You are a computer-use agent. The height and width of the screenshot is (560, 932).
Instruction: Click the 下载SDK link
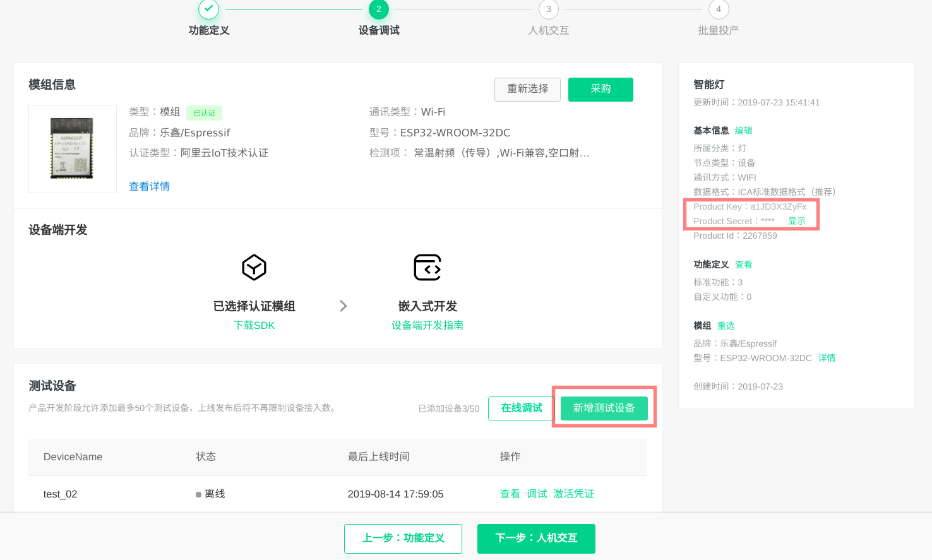(x=254, y=325)
